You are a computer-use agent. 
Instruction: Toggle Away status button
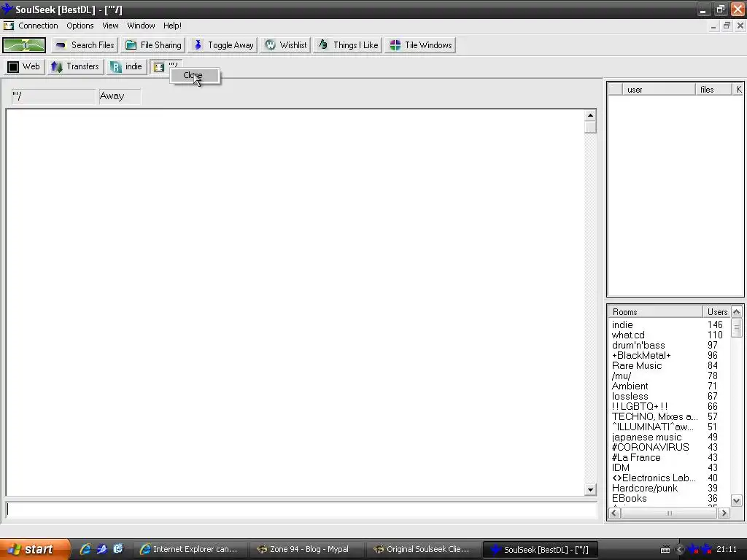(223, 45)
